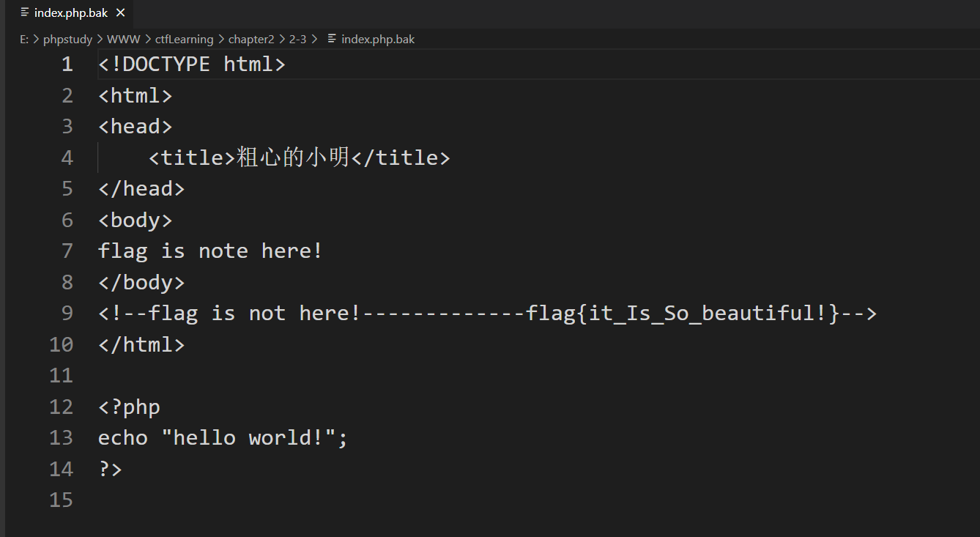
Task: Open the ctfLearning breadcrumb folder
Action: tap(184, 40)
